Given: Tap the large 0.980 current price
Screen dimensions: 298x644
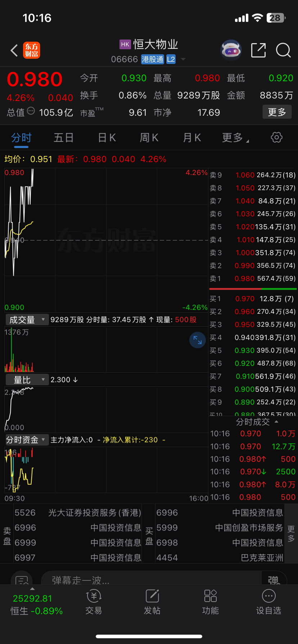Looking at the screenshot, I should click(35, 79).
